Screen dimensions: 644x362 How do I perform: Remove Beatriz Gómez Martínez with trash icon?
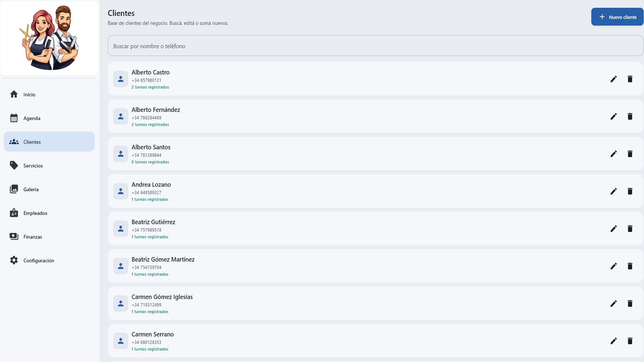[x=630, y=266]
